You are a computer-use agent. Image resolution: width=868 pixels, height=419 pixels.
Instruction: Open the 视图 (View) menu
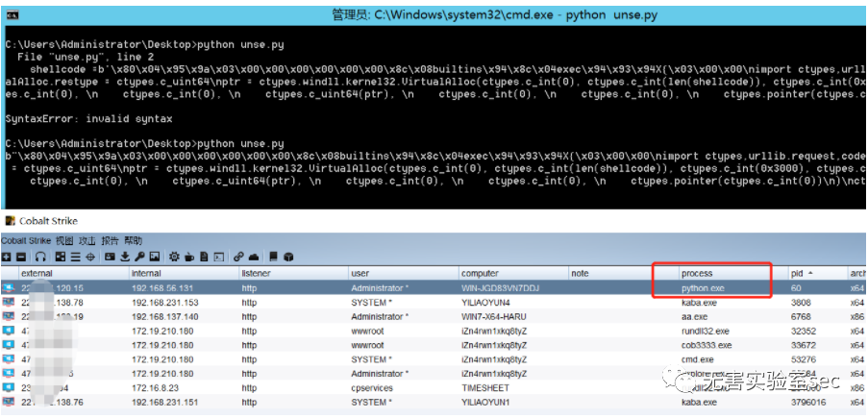click(x=64, y=241)
